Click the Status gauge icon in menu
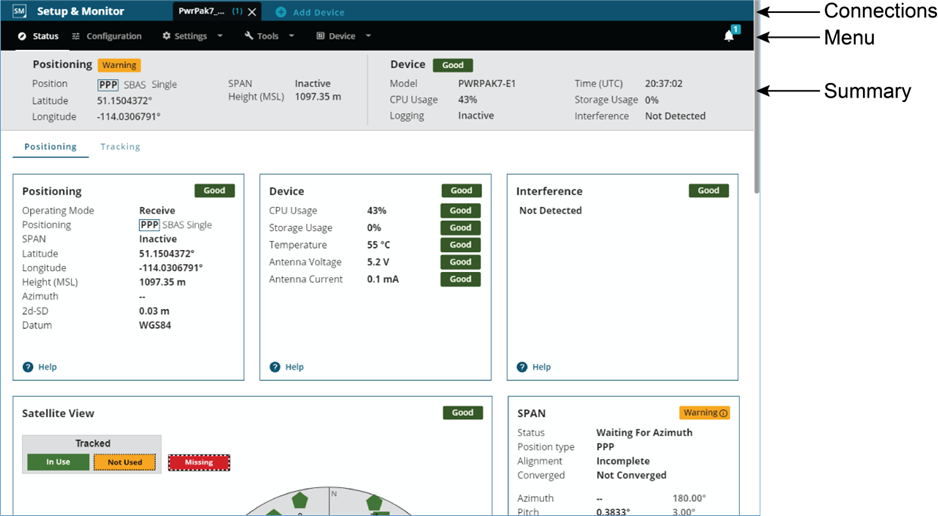The image size is (938, 516). tap(22, 36)
